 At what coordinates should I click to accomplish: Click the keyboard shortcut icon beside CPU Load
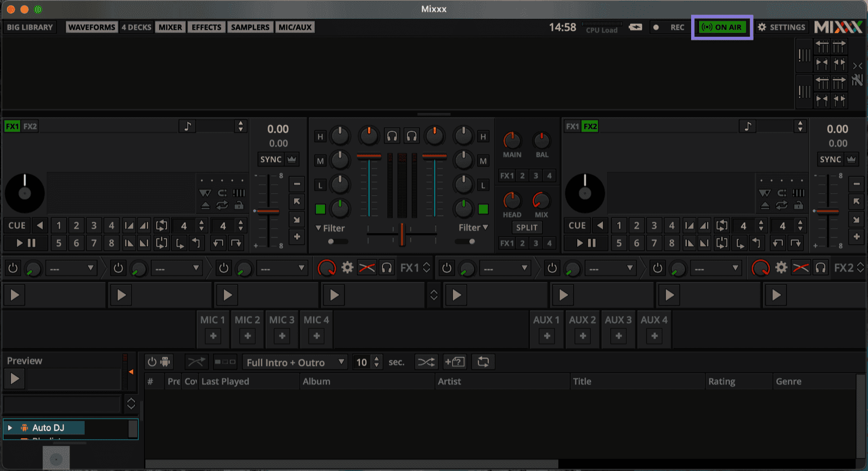pyautogui.click(x=635, y=27)
